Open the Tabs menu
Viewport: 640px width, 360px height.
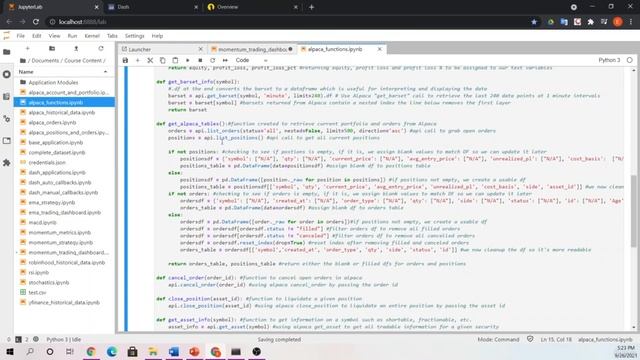tap(112, 36)
